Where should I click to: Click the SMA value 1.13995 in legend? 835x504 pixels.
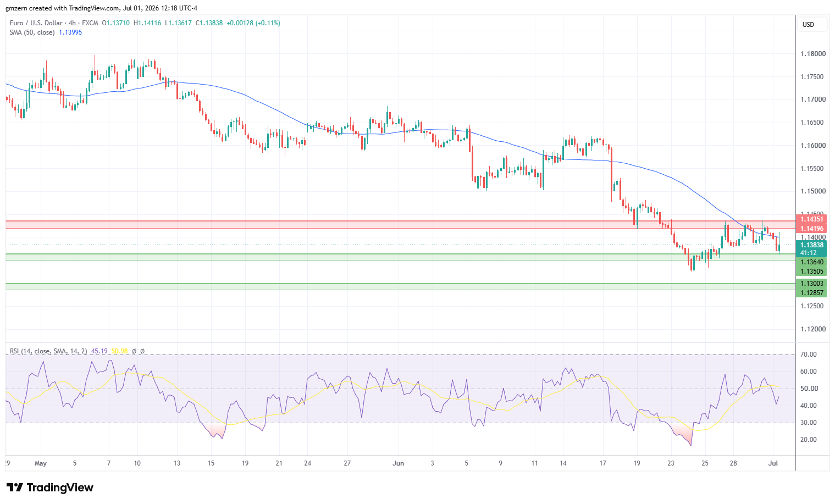tap(70, 32)
